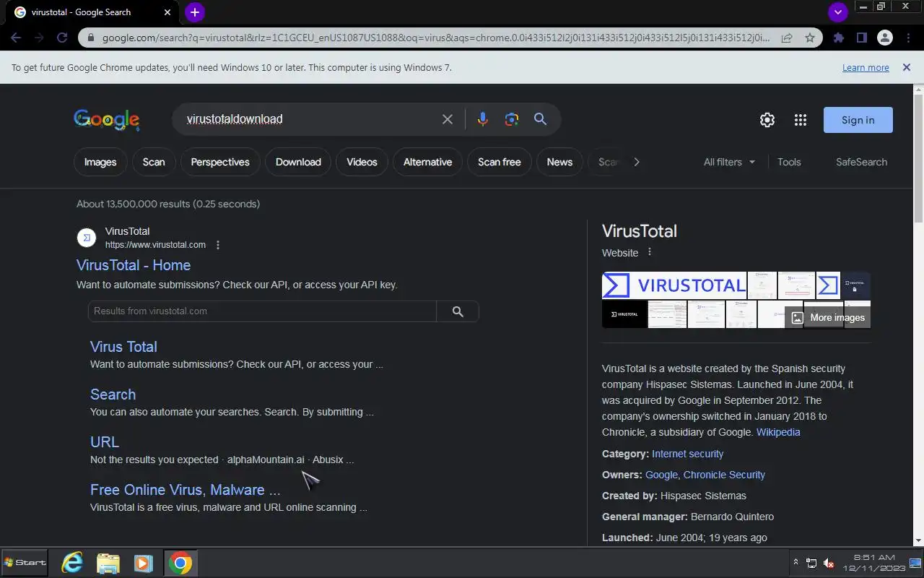924x578 pixels.
Task: Bookmark this page with the star icon
Action: point(810,38)
